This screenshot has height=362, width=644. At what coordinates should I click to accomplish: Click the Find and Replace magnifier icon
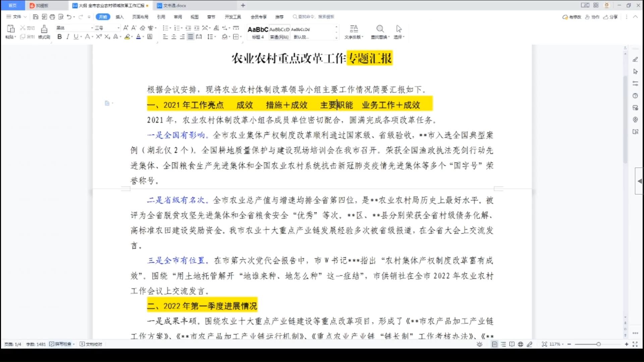pos(380,29)
